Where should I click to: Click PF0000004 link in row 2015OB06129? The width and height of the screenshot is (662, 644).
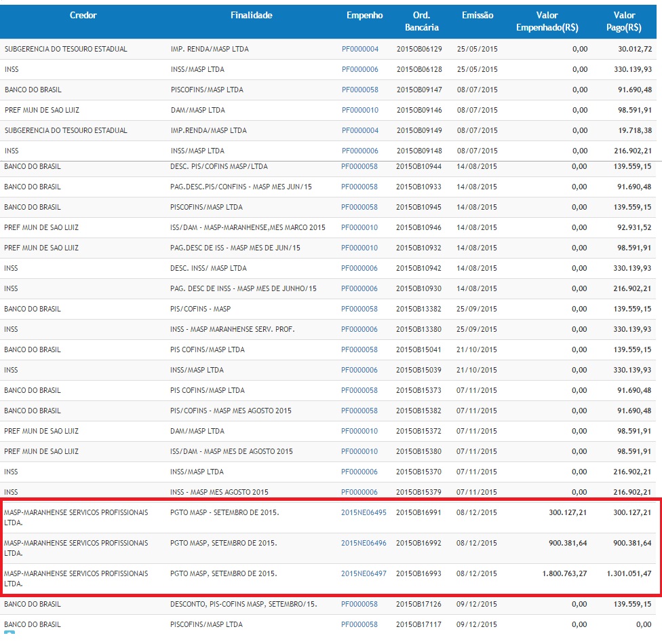tap(359, 49)
